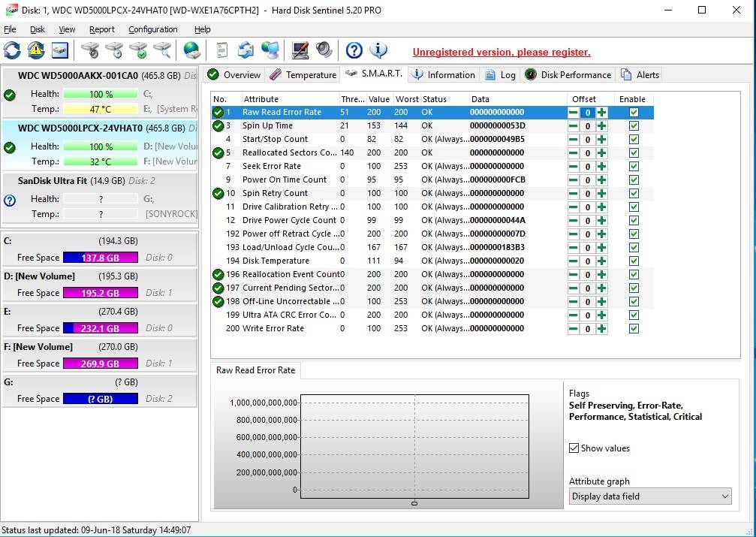This screenshot has width=756, height=537.
Task: Uncheck Enable for Spin Up Time
Action: click(634, 126)
